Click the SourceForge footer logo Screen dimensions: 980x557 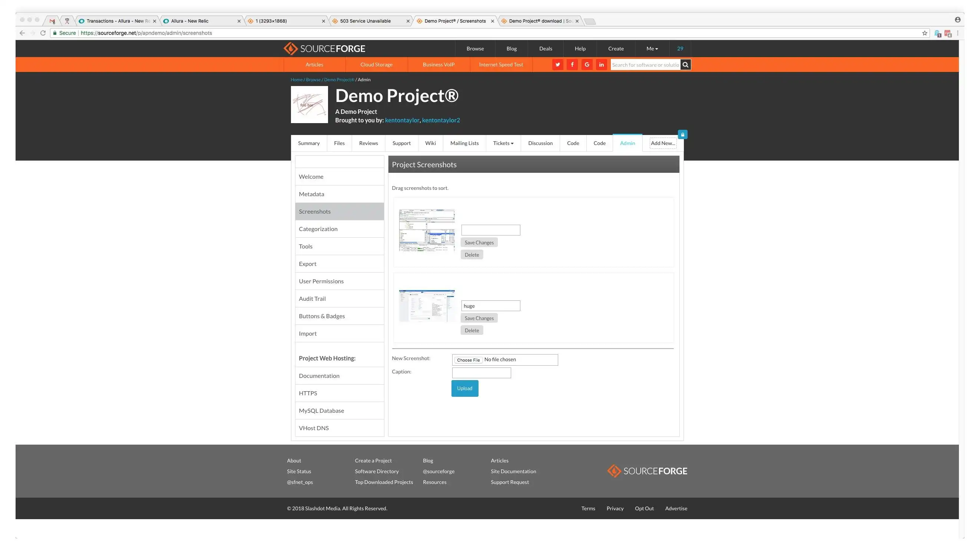[x=646, y=471]
